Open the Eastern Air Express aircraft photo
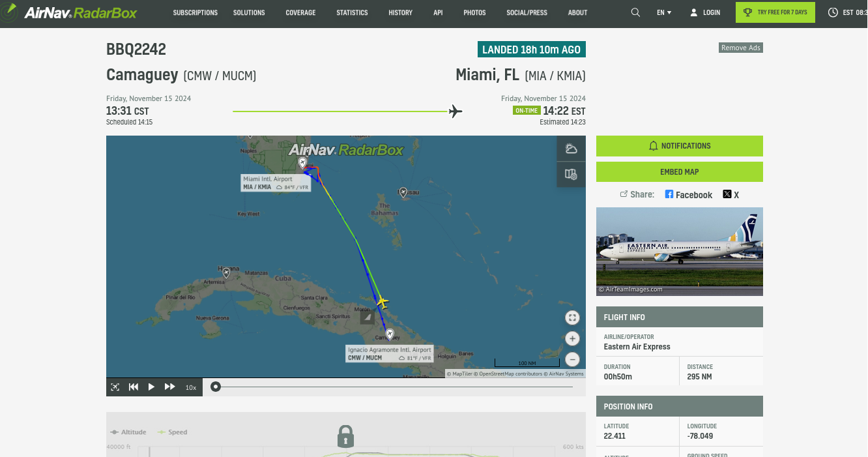This screenshot has width=868, height=457. click(679, 251)
